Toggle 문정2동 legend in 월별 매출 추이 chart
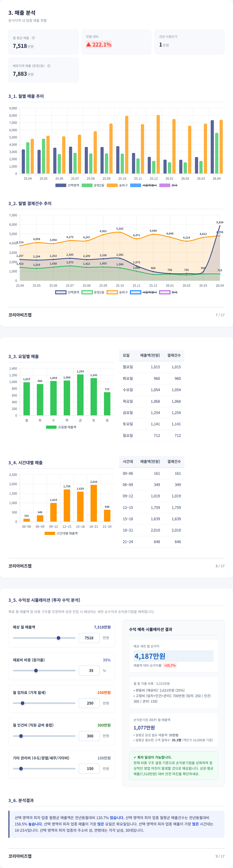The height and width of the screenshot is (868, 233). tap(93, 185)
